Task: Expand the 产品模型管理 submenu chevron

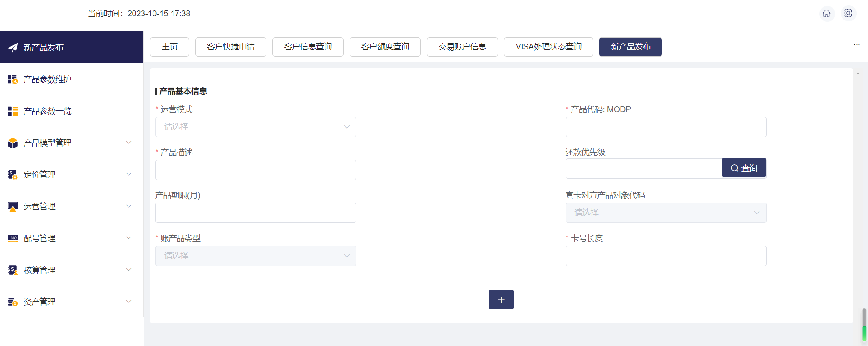Action: point(129,143)
